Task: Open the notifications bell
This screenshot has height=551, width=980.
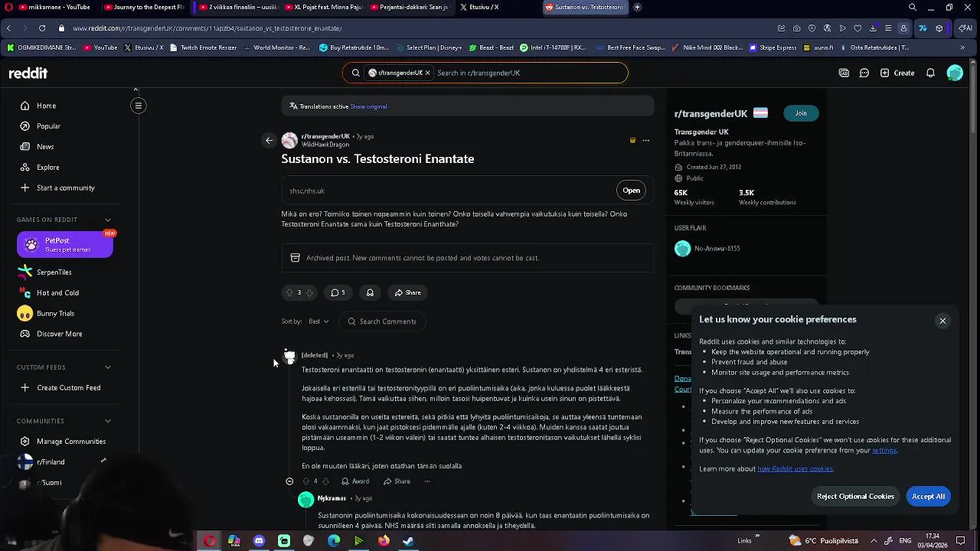Action: tap(930, 73)
